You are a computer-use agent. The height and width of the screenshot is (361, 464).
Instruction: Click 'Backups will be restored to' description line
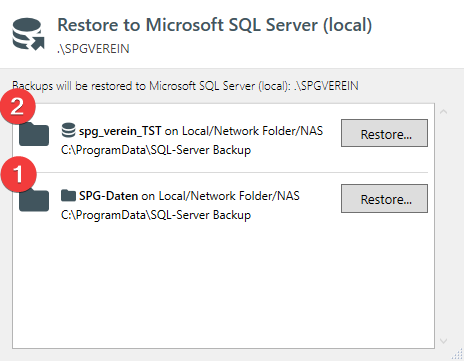tap(185, 86)
